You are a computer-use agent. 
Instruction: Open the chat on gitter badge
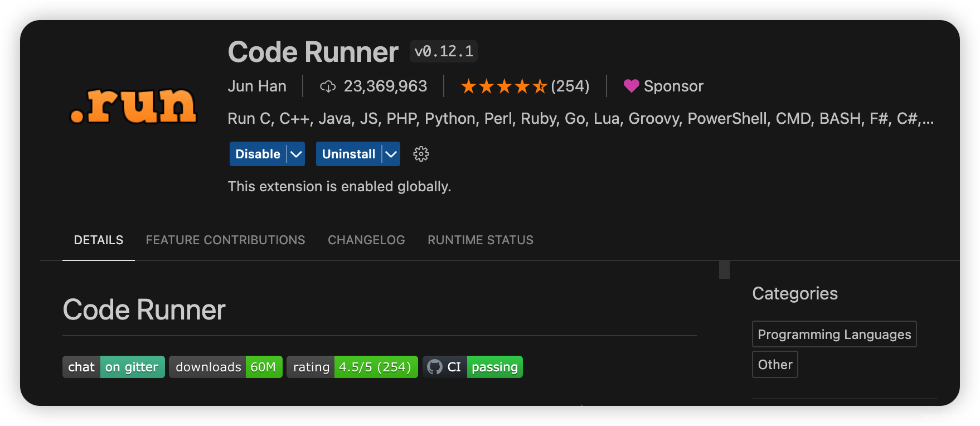(x=114, y=367)
